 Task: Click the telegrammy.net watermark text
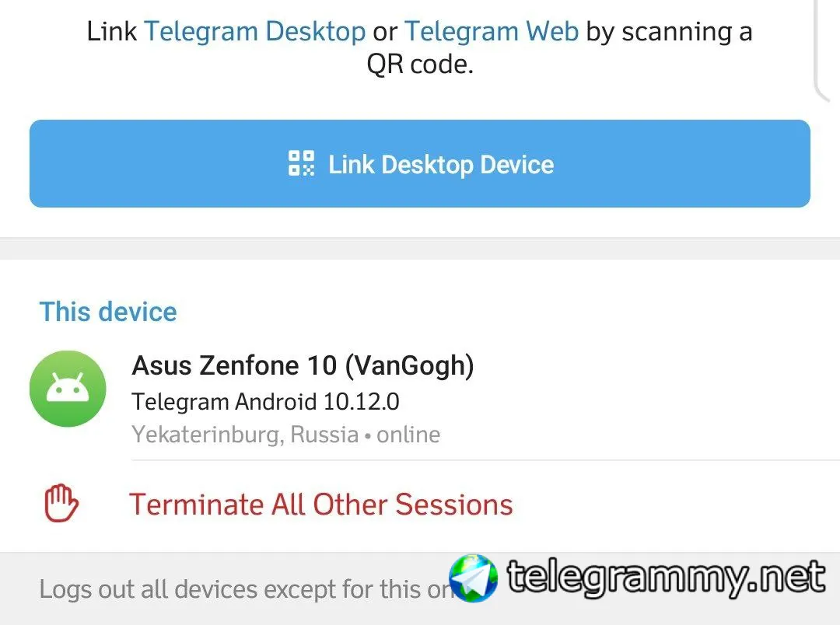(666, 577)
